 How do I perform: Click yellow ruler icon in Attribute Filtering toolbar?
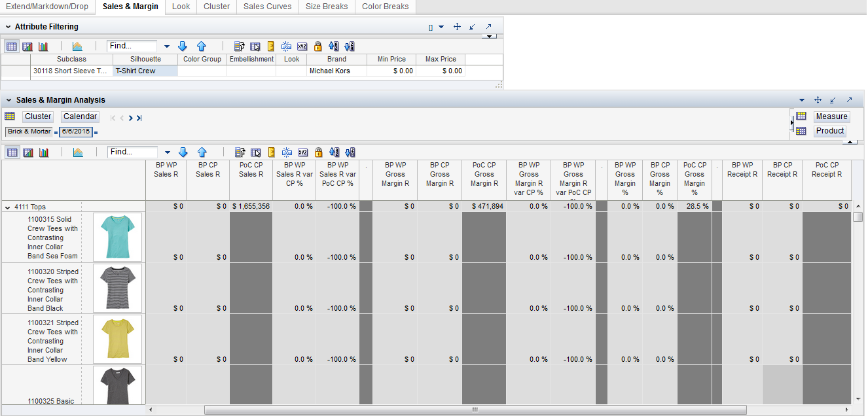(271, 46)
